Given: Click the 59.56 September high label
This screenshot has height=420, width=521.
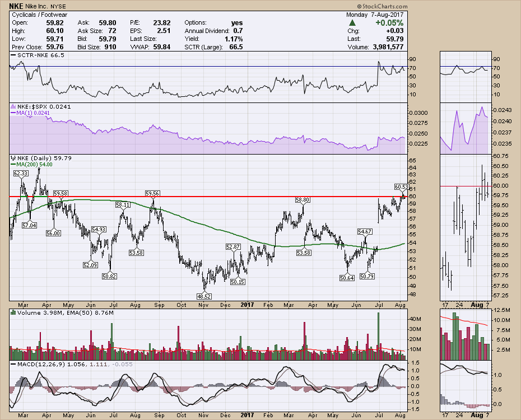Looking at the screenshot, I should tap(152, 193).
